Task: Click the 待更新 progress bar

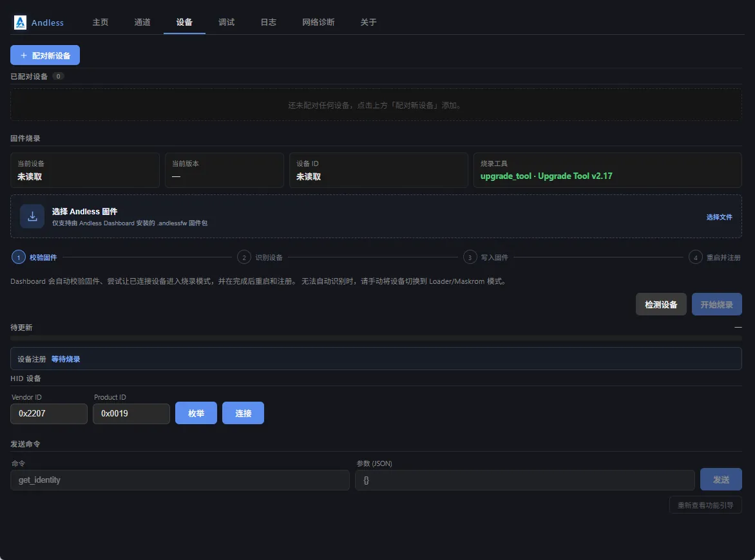Action: [x=376, y=338]
